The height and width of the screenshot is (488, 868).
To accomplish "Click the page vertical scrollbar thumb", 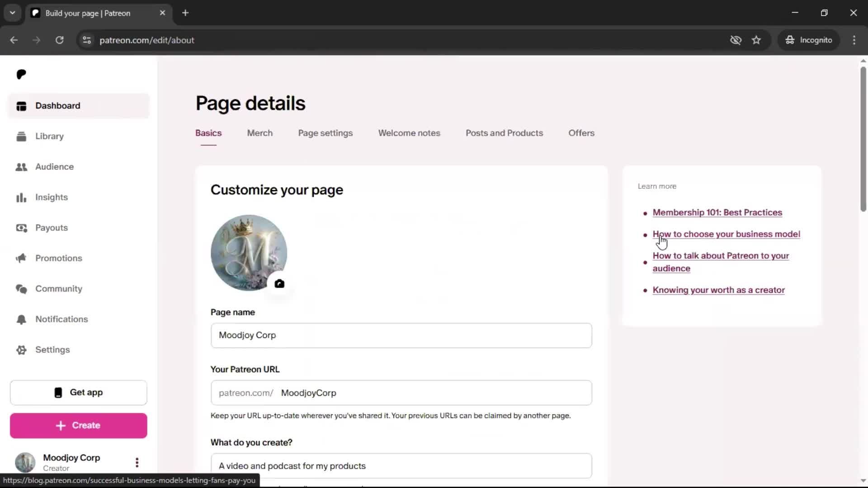I will (863, 139).
